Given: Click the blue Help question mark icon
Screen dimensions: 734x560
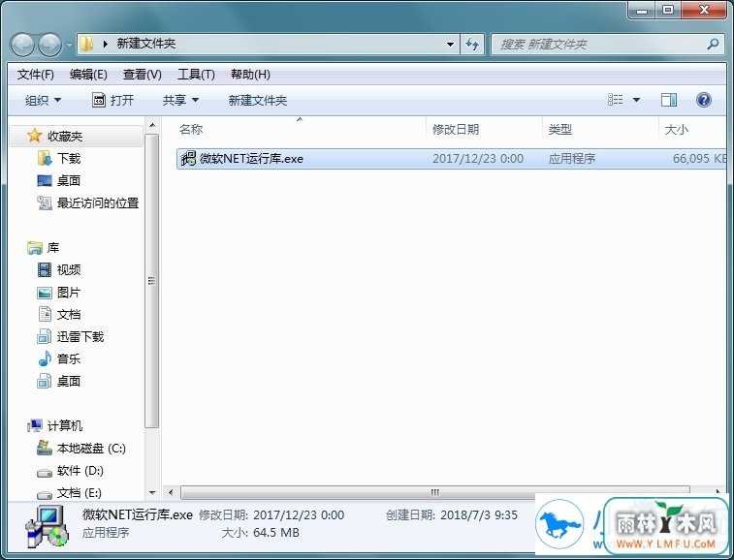Looking at the screenshot, I should 704,100.
